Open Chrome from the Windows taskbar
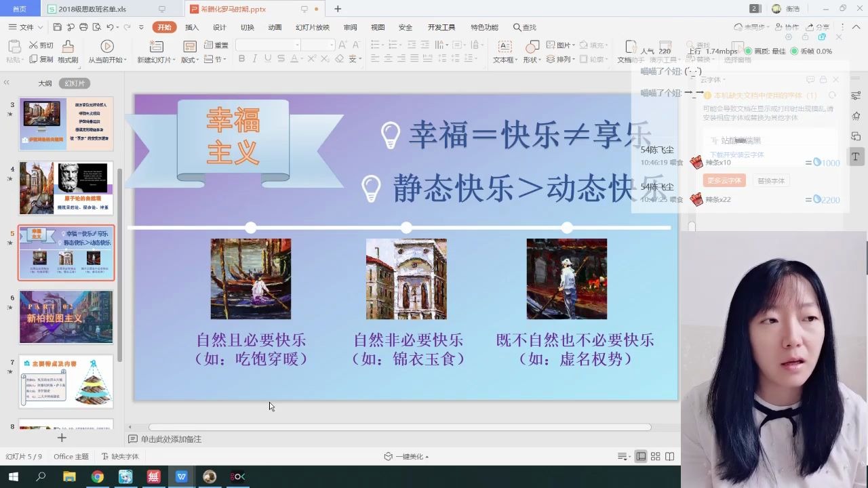This screenshot has width=868, height=488. pos(98,476)
